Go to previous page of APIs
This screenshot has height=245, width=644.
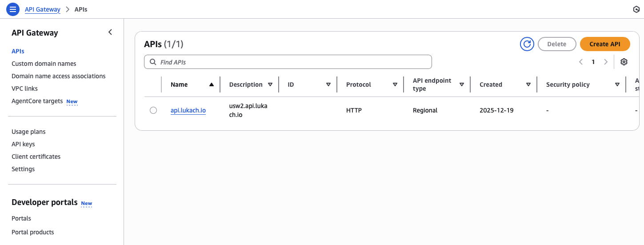click(581, 62)
